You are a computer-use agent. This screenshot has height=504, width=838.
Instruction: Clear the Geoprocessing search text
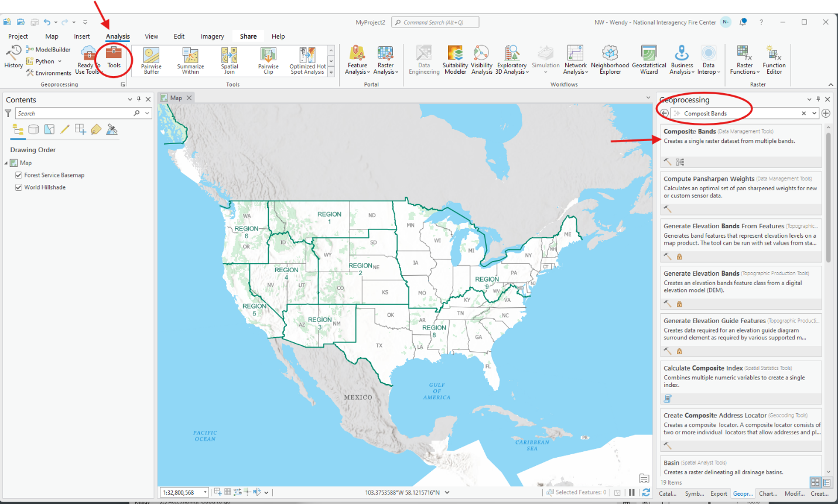[x=803, y=113]
